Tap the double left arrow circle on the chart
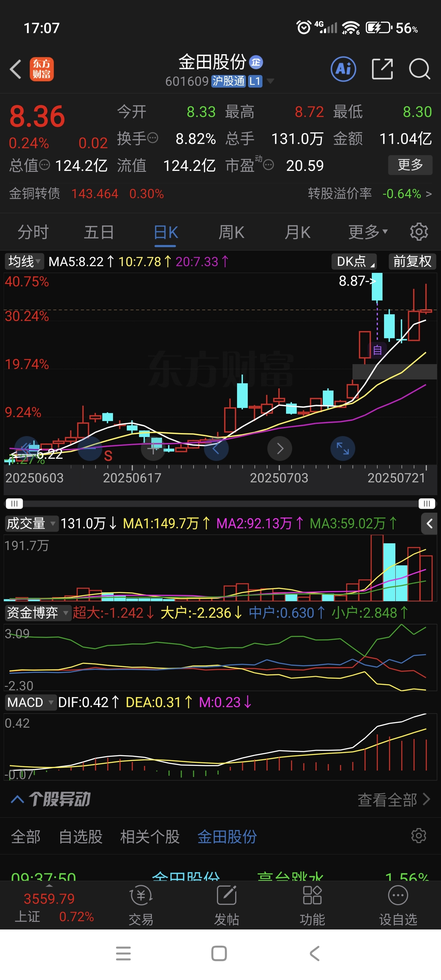441x980 pixels. [27, 449]
